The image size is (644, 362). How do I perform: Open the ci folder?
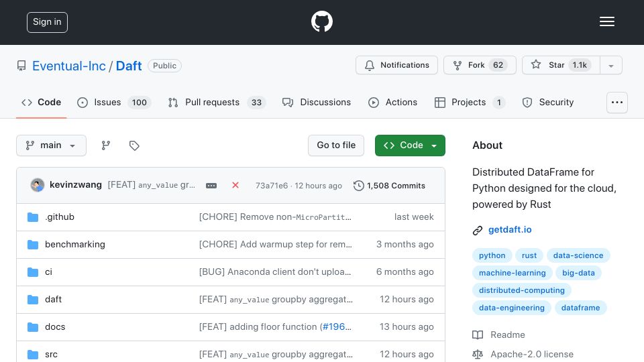pyautogui.click(x=48, y=271)
